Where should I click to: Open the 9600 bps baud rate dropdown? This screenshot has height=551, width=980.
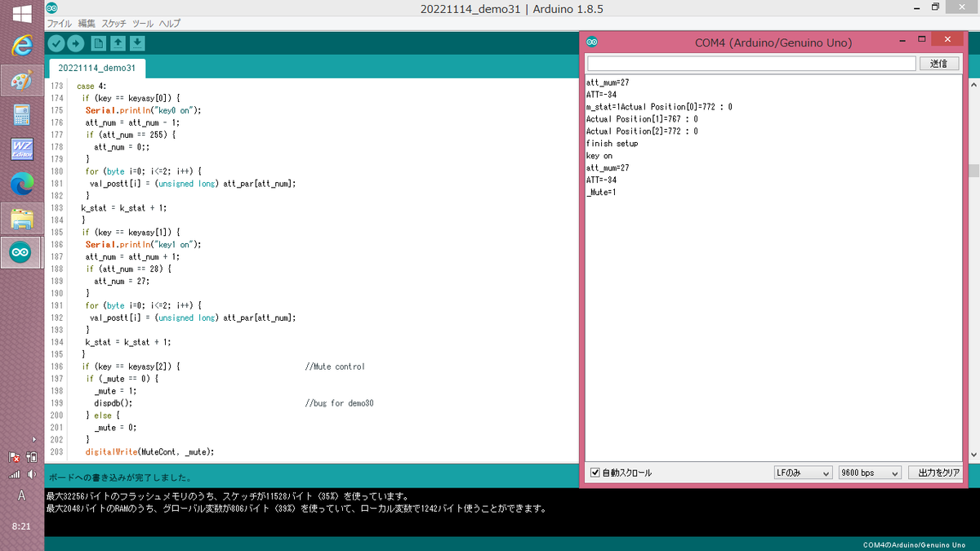coord(870,473)
